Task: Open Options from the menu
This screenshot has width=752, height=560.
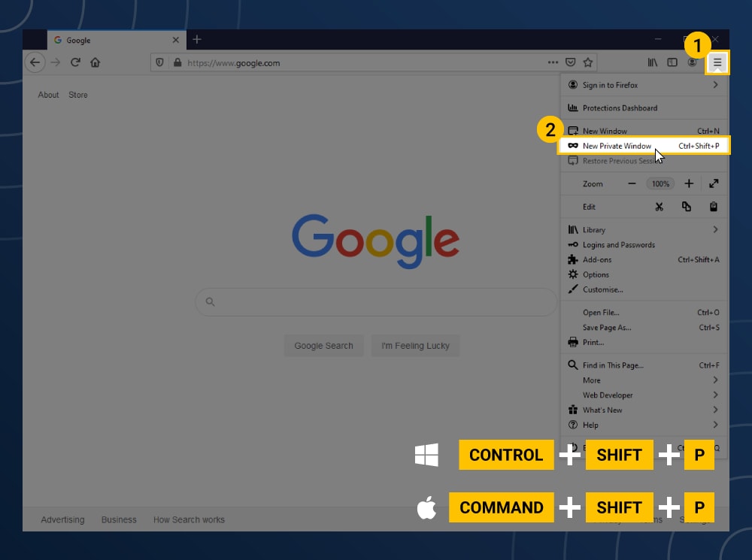Action: 644,274
